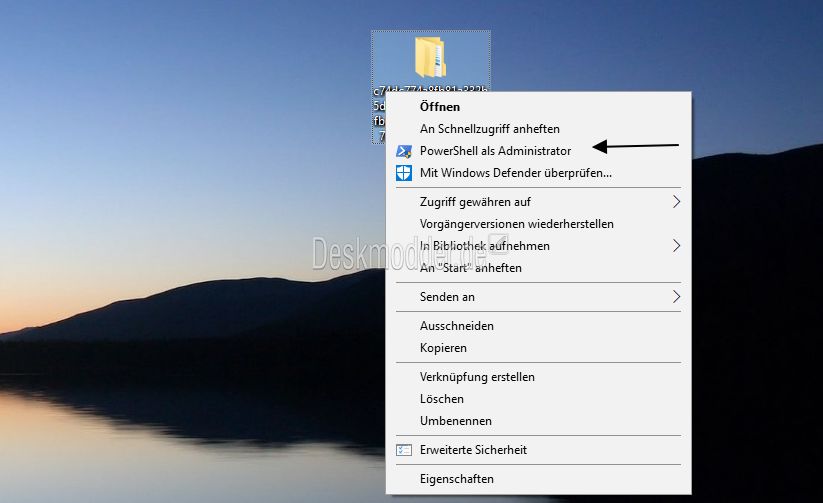Select Vorgängerversionen wiederherstellen

click(x=539, y=224)
